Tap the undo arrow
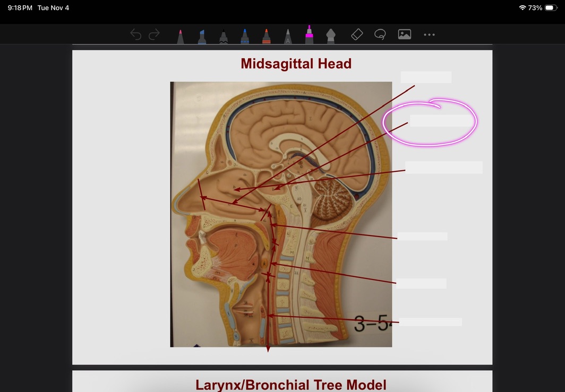The height and width of the screenshot is (392, 565). (x=136, y=35)
